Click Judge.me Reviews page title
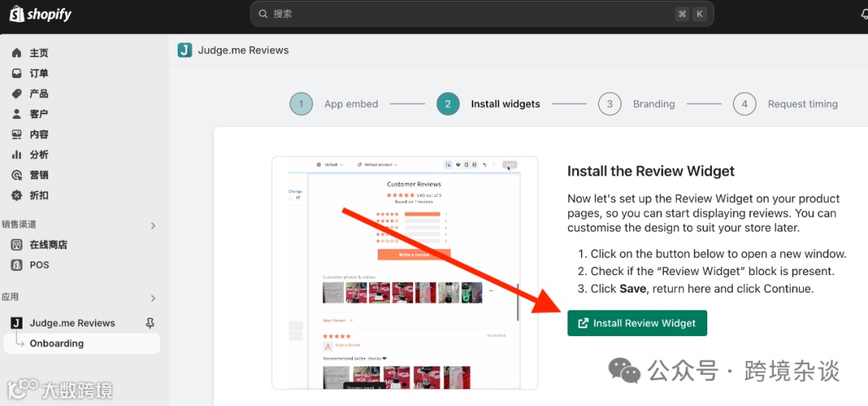 (x=244, y=51)
